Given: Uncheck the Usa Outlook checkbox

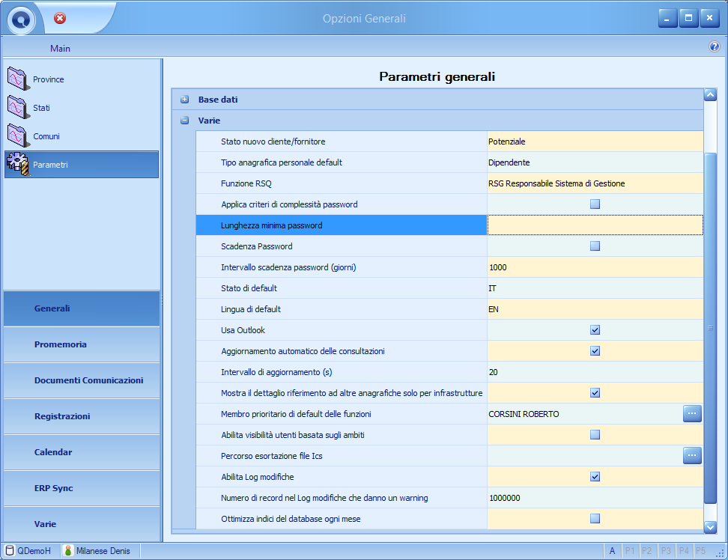Looking at the screenshot, I should [x=595, y=330].
